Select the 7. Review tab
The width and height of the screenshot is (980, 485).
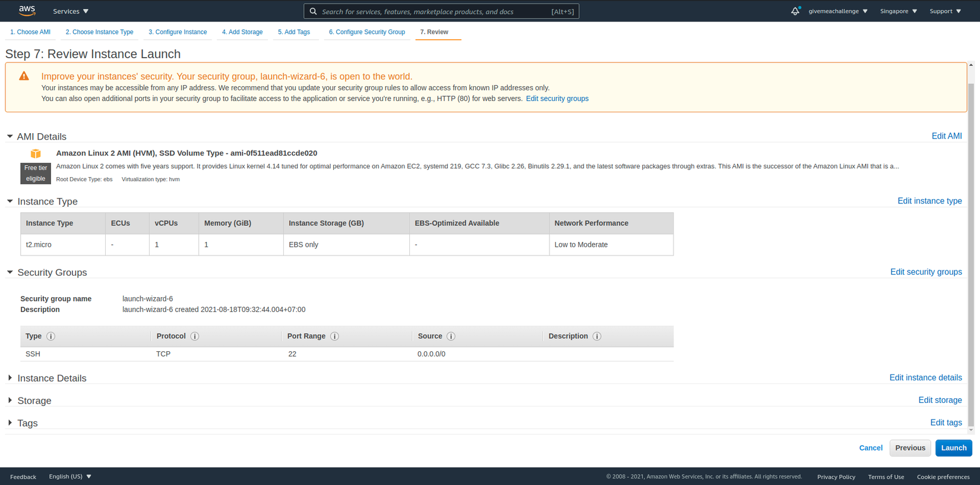(434, 32)
